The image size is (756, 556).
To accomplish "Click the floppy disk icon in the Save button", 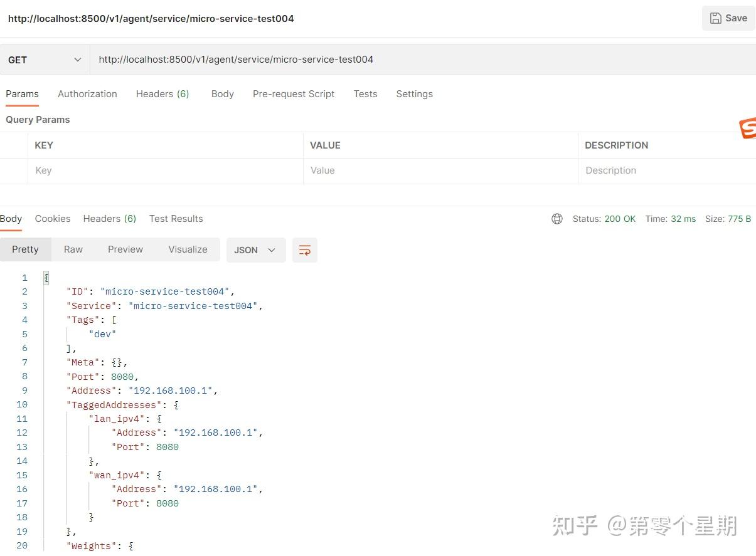I will tap(715, 18).
